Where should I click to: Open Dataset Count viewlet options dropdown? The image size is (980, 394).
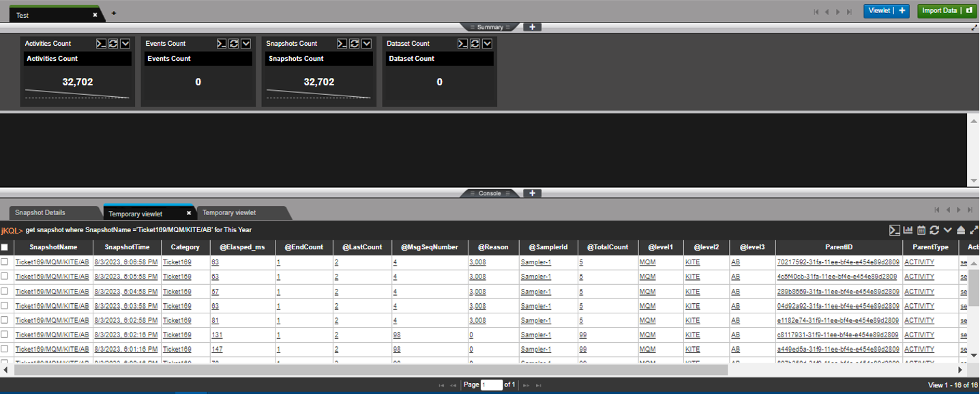488,43
